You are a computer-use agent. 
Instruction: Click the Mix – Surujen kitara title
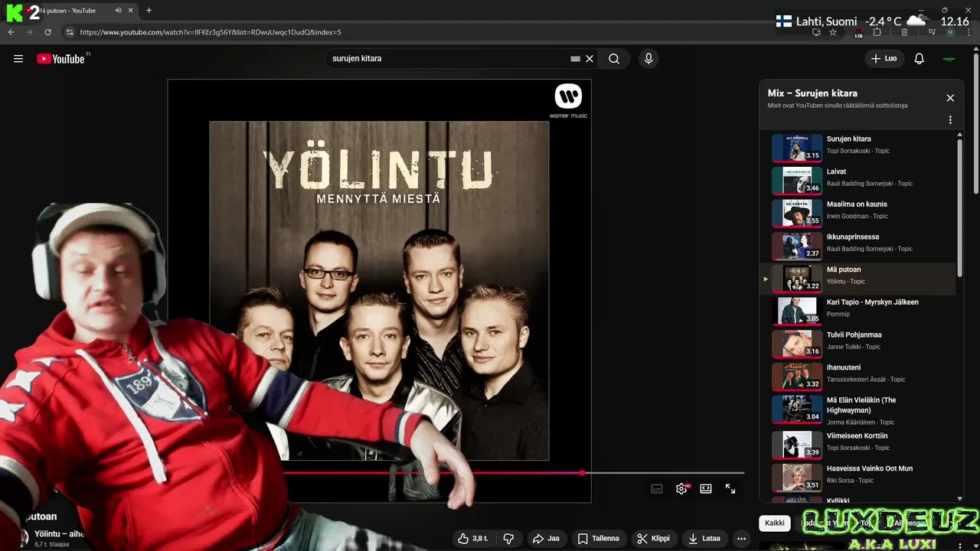pyautogui.click(x=812, y=93)
